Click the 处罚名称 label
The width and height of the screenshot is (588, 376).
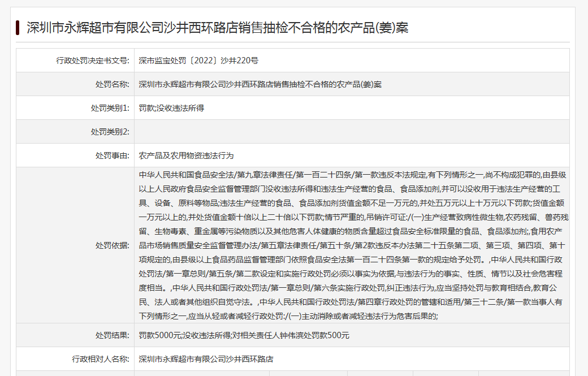click(x=112, y=84)
